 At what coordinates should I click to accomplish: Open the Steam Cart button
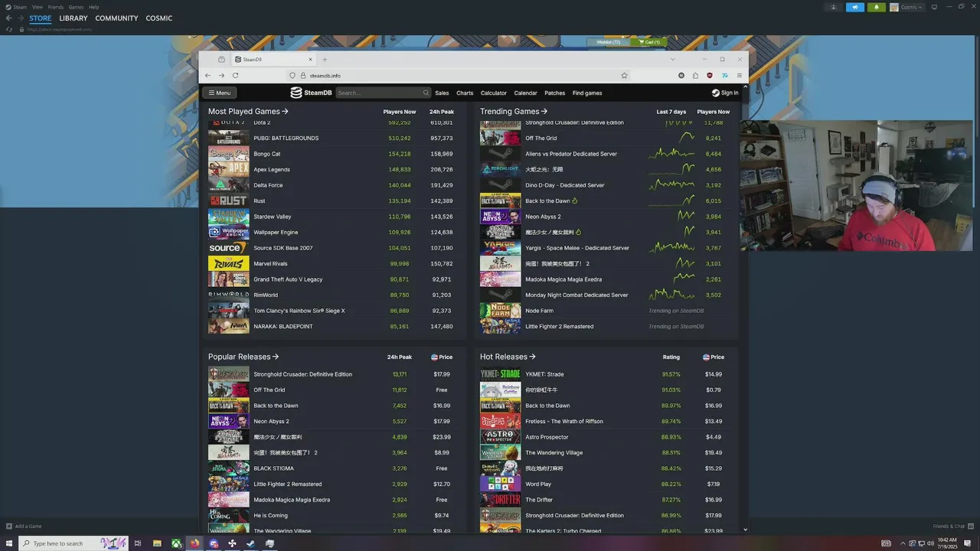(648, 42)
